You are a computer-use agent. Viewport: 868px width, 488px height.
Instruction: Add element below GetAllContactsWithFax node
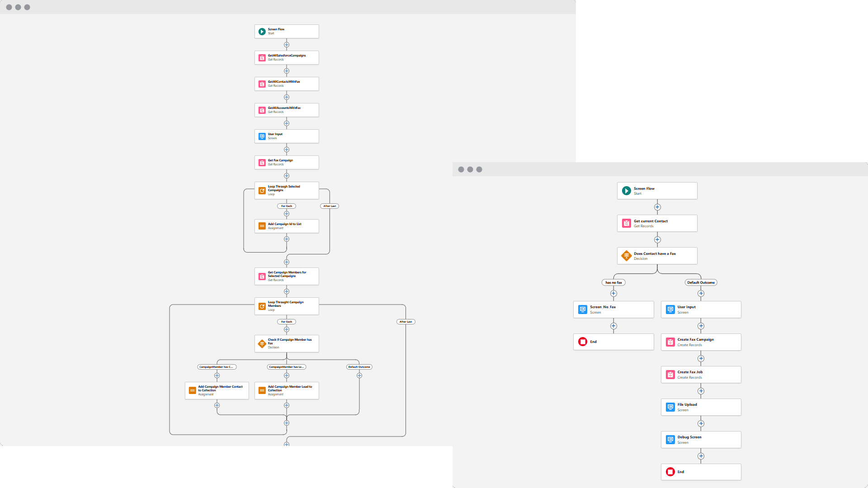coord(287,97)
